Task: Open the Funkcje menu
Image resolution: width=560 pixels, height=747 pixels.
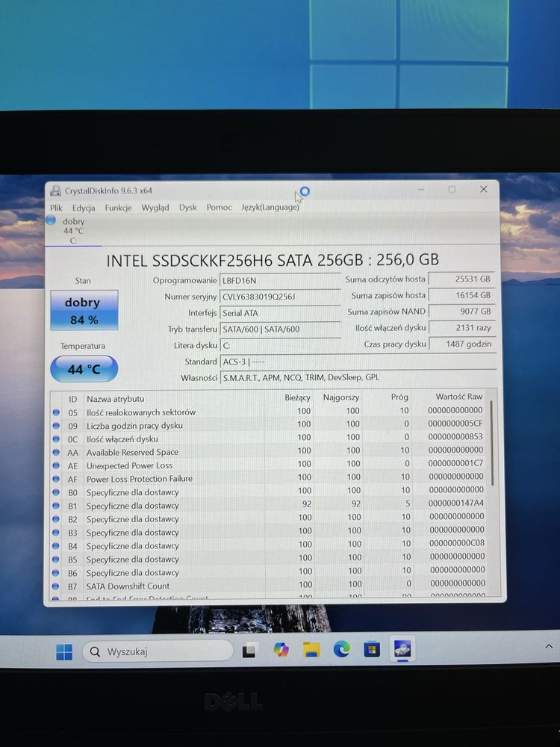Action: [118, 208]
